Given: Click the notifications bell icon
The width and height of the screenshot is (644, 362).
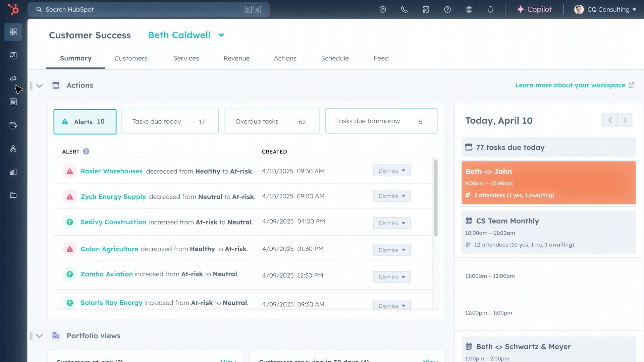Looking at the screenshot, I should [490, 9].
